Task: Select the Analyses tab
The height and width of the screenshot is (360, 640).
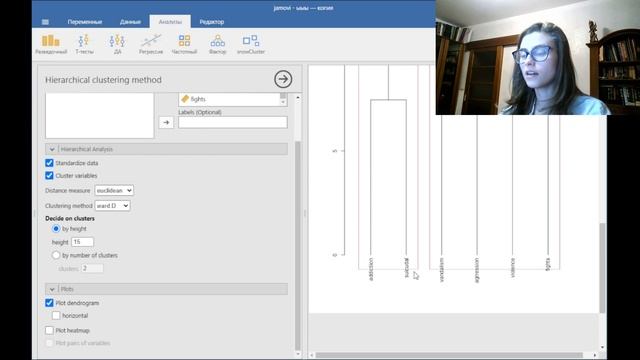Action: tap(170, 22)
